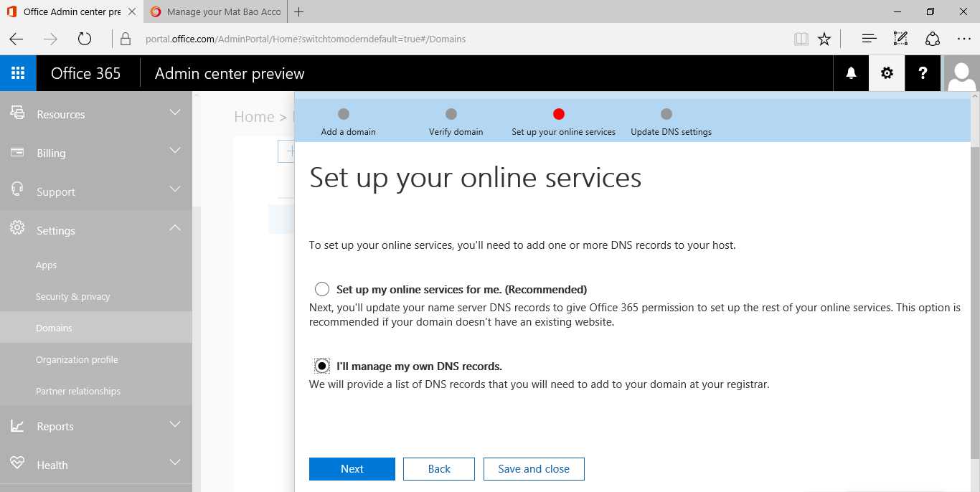Select 'I'll manage my own DNS records'
This screenshot has height=492, width=980.
(x=322, y=366)
